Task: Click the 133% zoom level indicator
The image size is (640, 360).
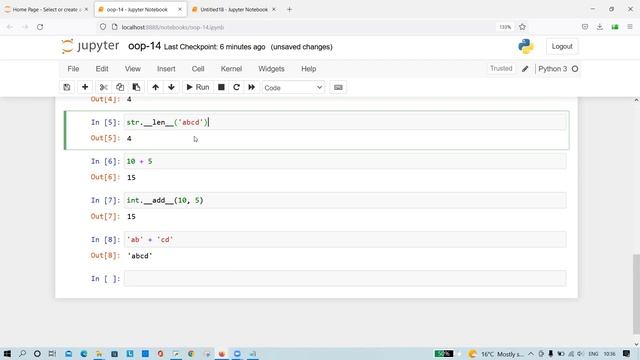Action: click(505, 27)
